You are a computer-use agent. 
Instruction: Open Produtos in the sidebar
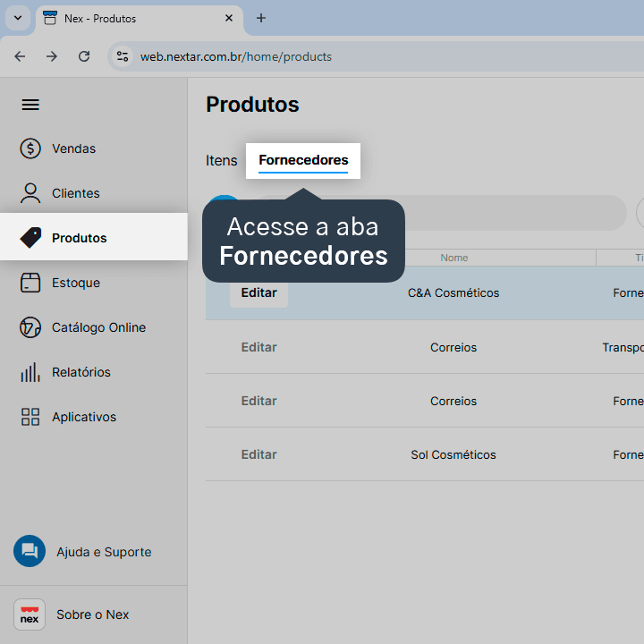[x=94, y=237]
